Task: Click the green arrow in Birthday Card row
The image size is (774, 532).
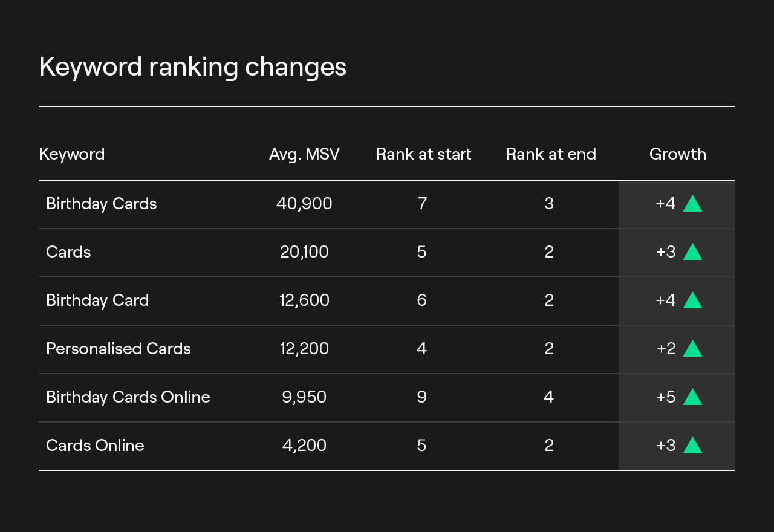Action: coord(692,300)
